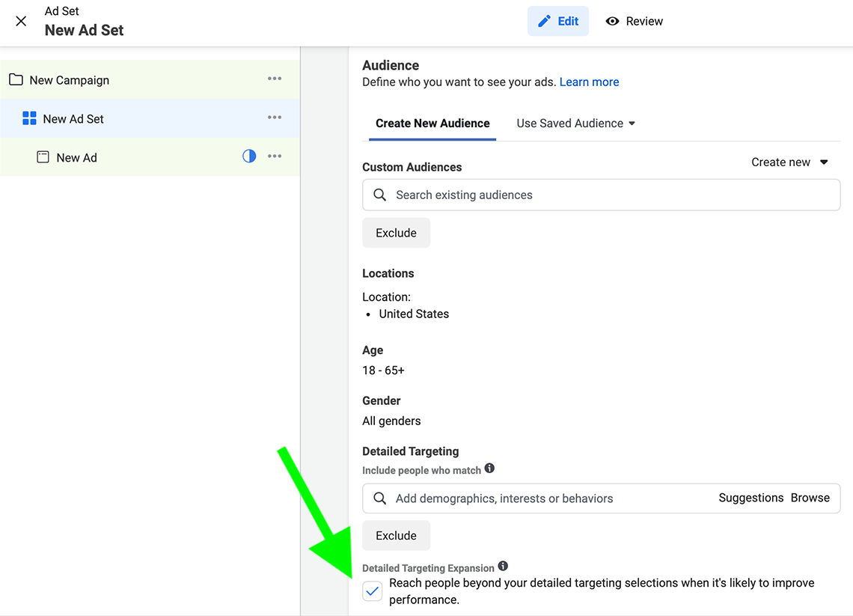Open the Use Saved Audience dropdown

(575, 123)
